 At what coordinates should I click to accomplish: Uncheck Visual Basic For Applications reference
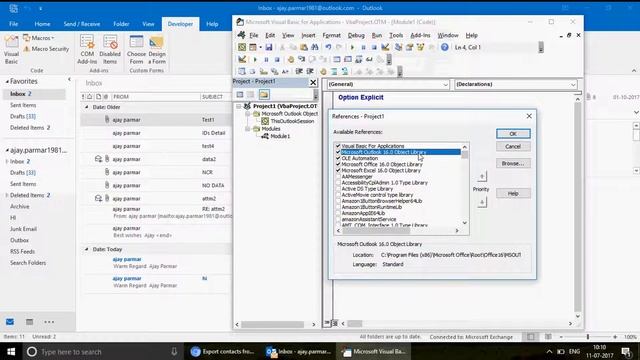pos(338,146)
